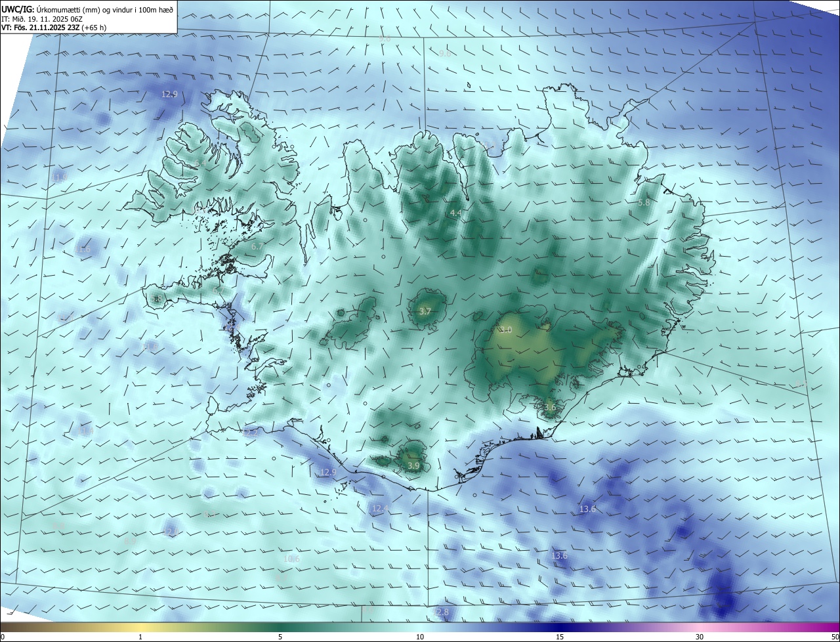Select the "12.4" value over the sea
The width and height of the screenshot is (840, 642).
click(x=380, y=508)
